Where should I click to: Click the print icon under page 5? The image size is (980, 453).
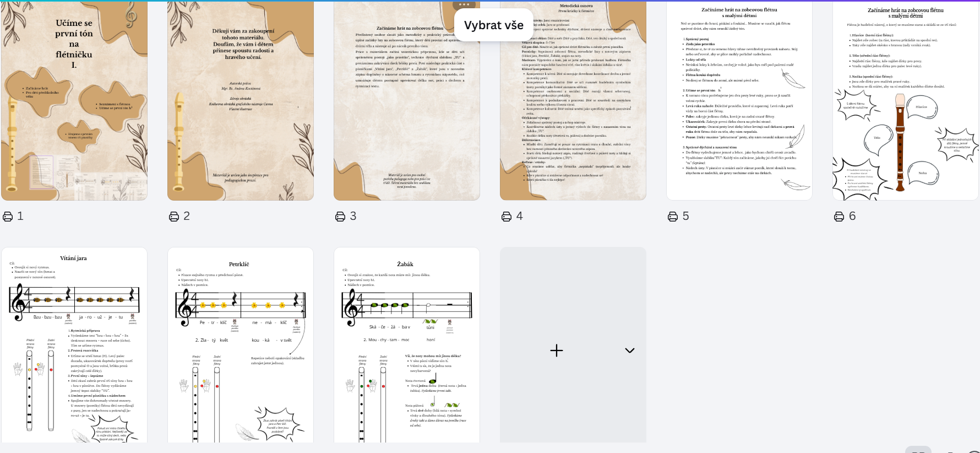[673, 217]
